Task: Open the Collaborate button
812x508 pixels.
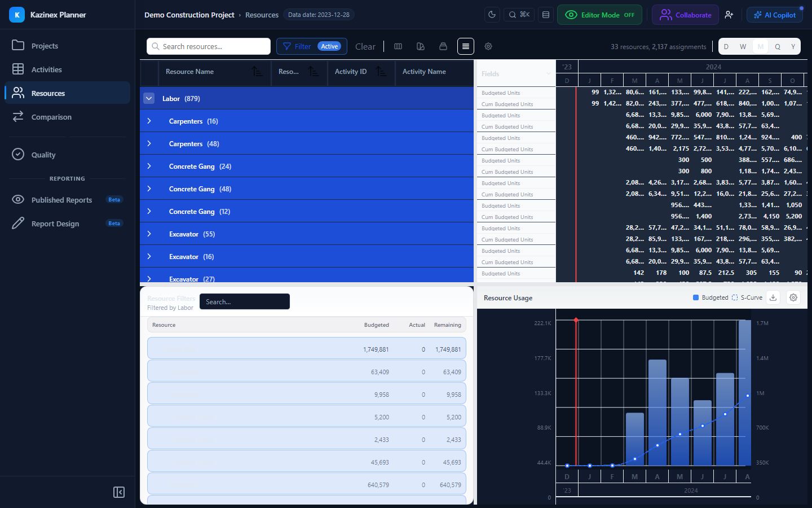Action: pyautogui.click(x=685, y=15)
